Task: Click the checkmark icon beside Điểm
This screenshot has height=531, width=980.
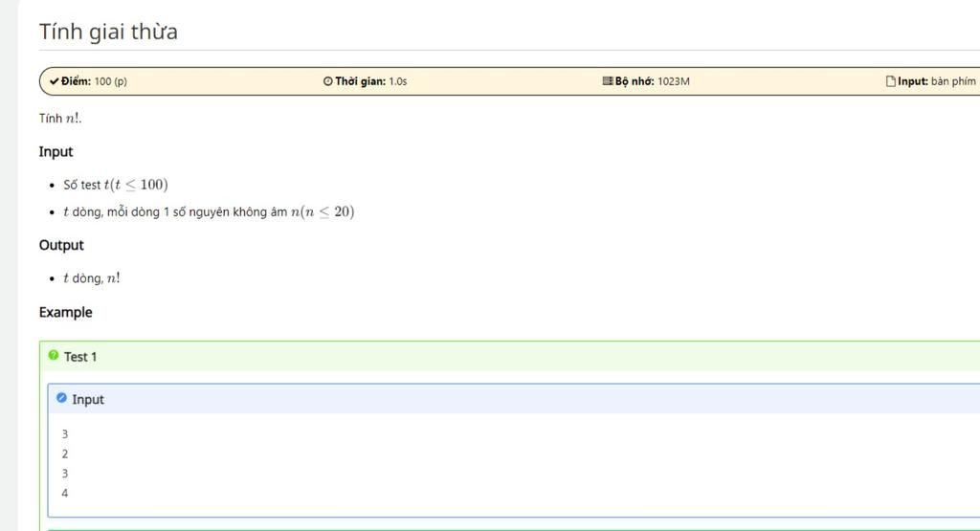Action: (55, 81)
